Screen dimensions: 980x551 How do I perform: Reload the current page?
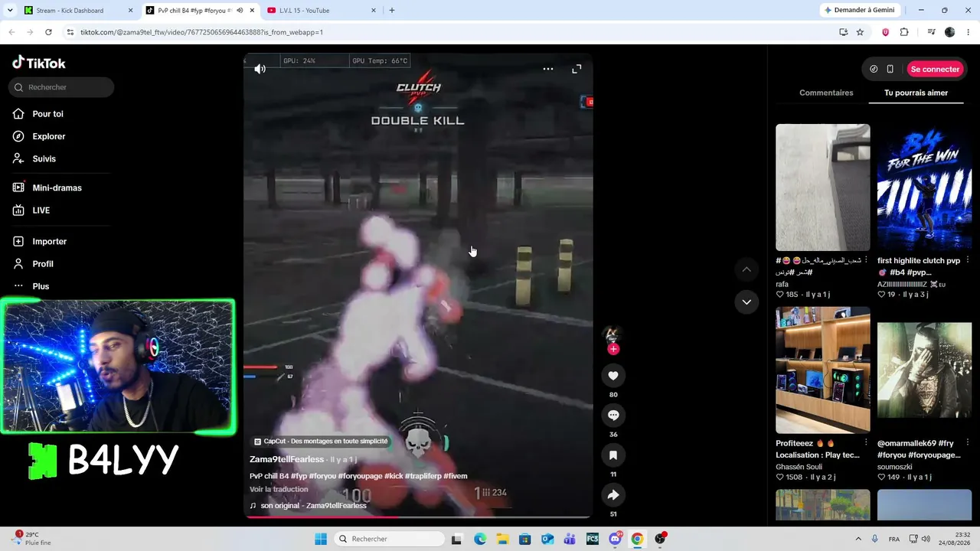point(48,32)
